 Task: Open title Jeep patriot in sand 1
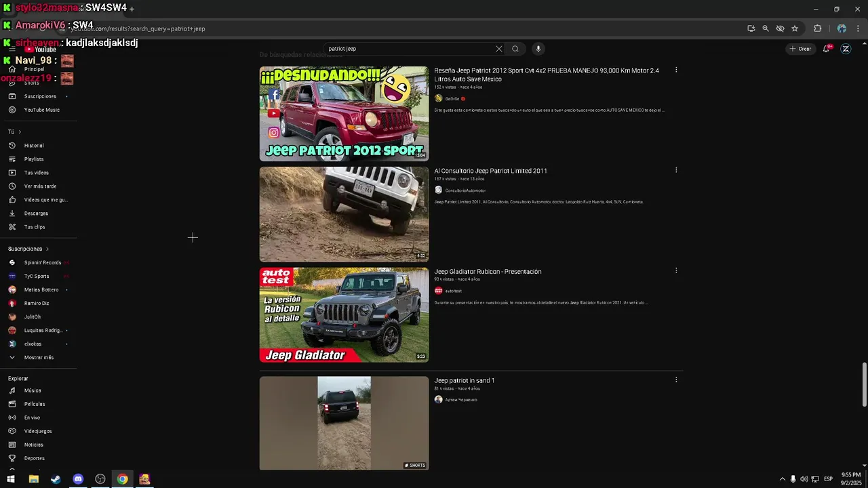pyautogui.click(x=464, y=381)
